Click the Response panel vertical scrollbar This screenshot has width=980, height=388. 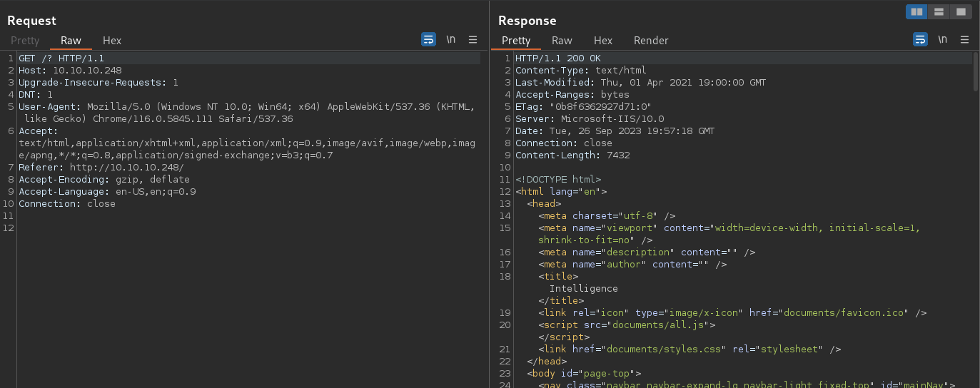pyautogui.click(x=975, y=71)
